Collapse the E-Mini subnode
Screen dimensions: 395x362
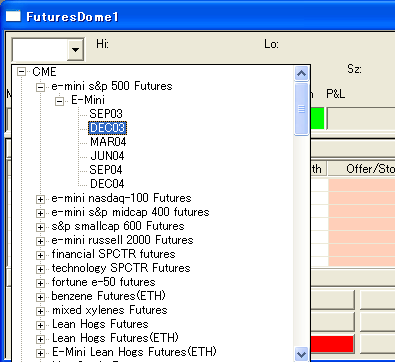59,101
